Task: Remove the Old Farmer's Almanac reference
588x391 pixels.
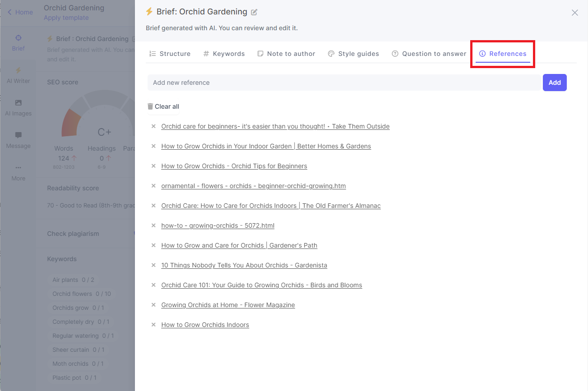Action: [x=153, y=206]
